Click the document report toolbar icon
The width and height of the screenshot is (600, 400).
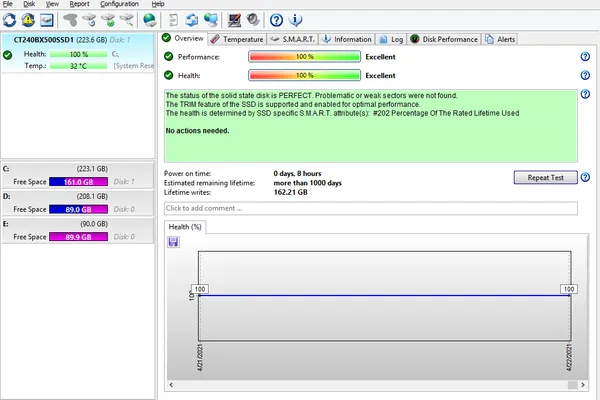pos(173,20)
